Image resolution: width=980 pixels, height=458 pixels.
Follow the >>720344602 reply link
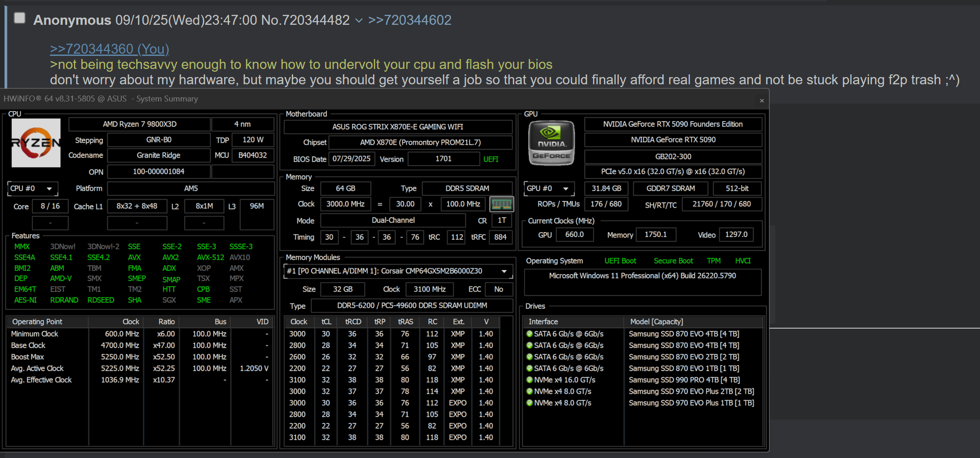pos(409,20)
